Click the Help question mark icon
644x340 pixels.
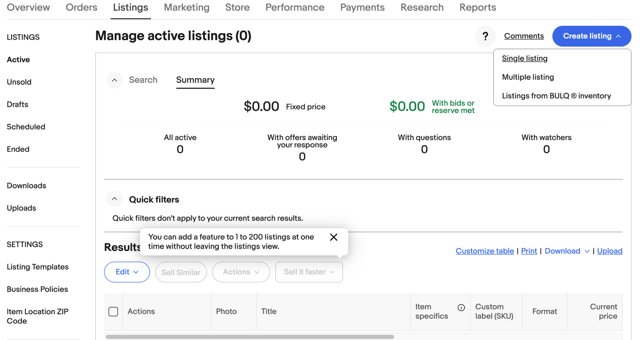(485, 36)
